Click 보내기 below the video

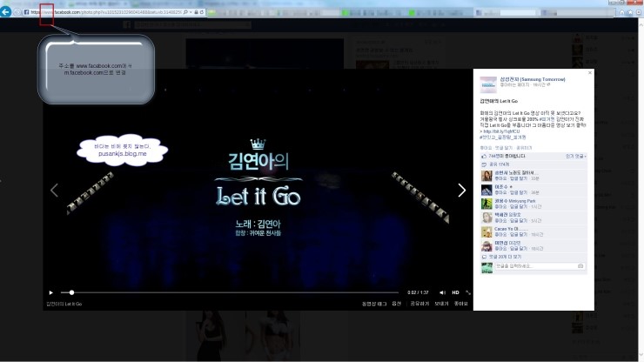pos(441,304)
